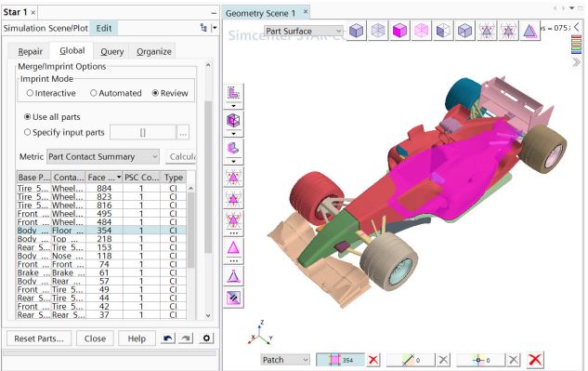Click the third magenta triangle mesh icon with dots
The image size is (588, 371).
pyautogui.click(x=233, y=220)
